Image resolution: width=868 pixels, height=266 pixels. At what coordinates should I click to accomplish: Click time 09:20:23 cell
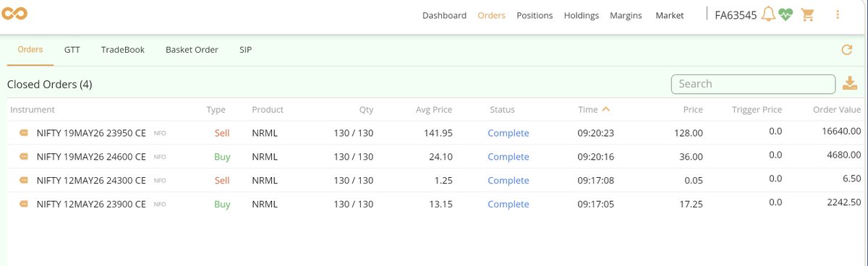pyautogui.click(x=596, y=133)
